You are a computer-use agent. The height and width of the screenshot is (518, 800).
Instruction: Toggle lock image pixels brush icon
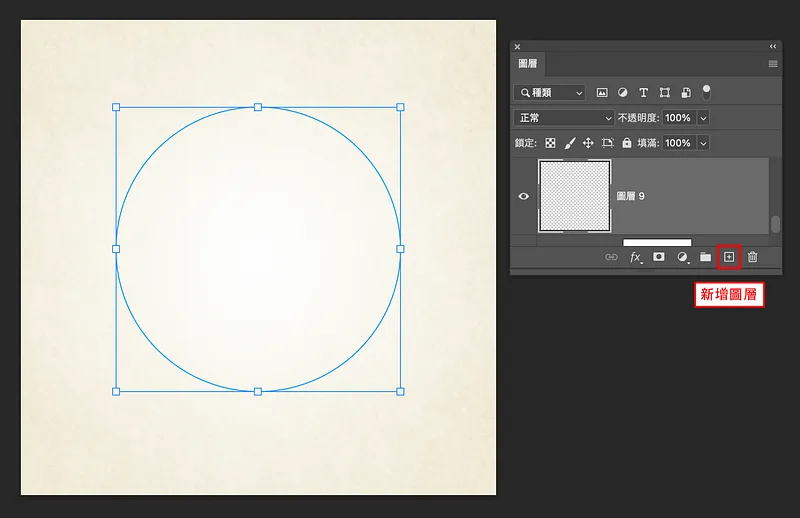[x=569, y=143]
